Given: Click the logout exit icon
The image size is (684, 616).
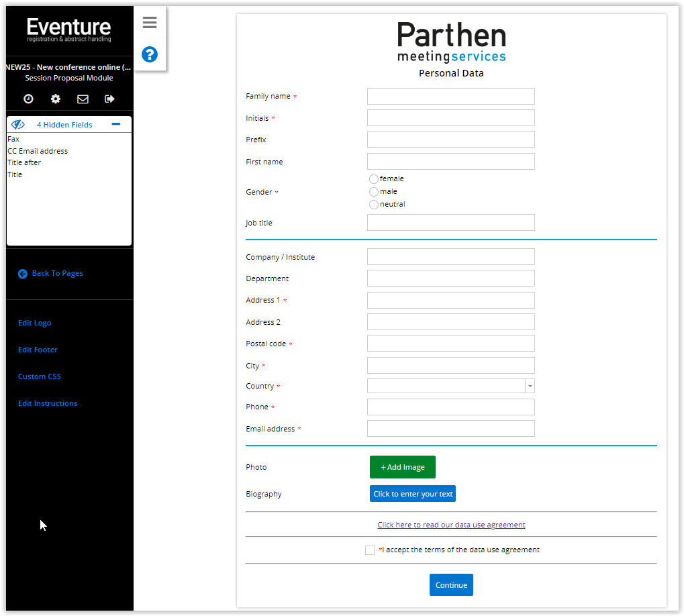Looking at the screenshot, I should [109, 99].
